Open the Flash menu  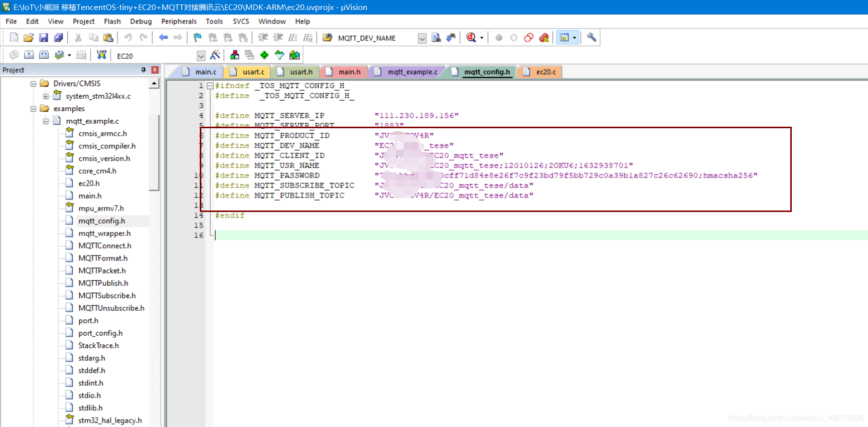coord(112,21)
